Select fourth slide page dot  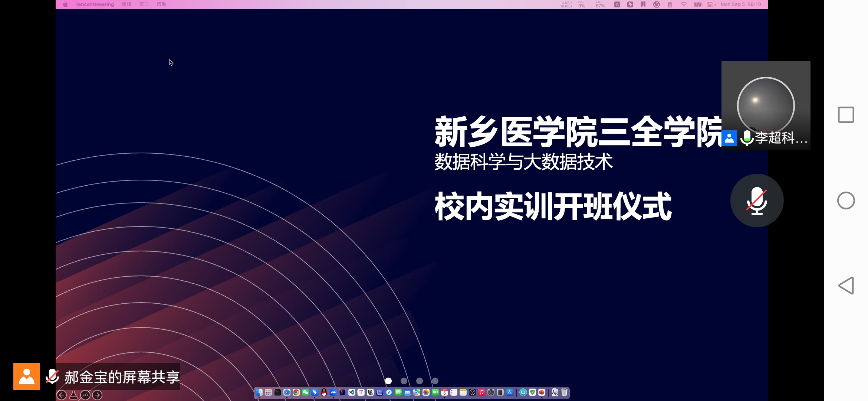pos(435,381)
